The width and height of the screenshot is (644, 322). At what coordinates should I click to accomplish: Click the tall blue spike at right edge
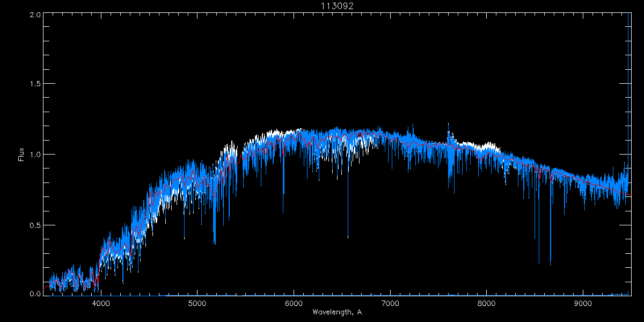tap(628, 80)
